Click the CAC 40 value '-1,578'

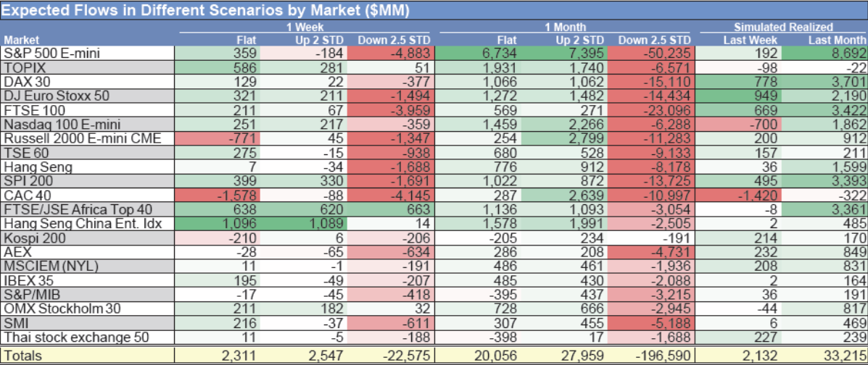click(237, 196)
